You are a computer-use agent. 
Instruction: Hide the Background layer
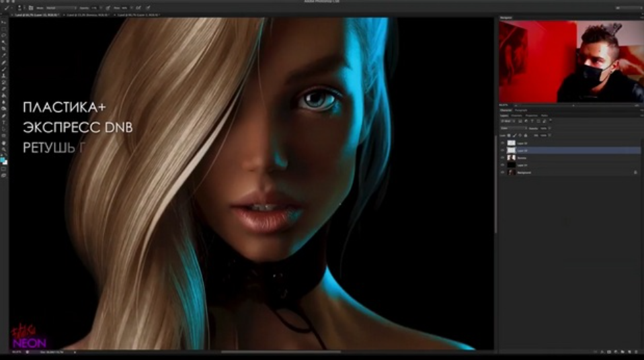(x=503, y=173)
